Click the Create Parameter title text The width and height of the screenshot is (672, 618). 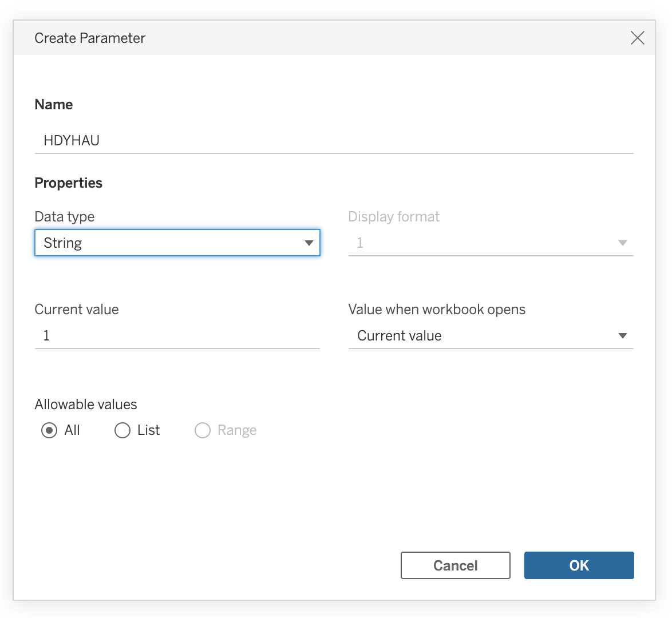point(90,38)
